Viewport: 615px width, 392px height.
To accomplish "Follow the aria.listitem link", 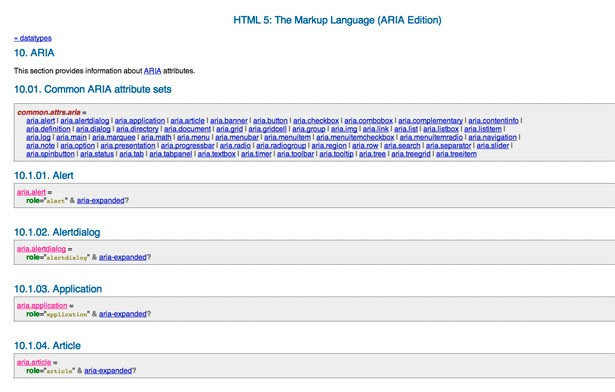I will coord(483,129).
